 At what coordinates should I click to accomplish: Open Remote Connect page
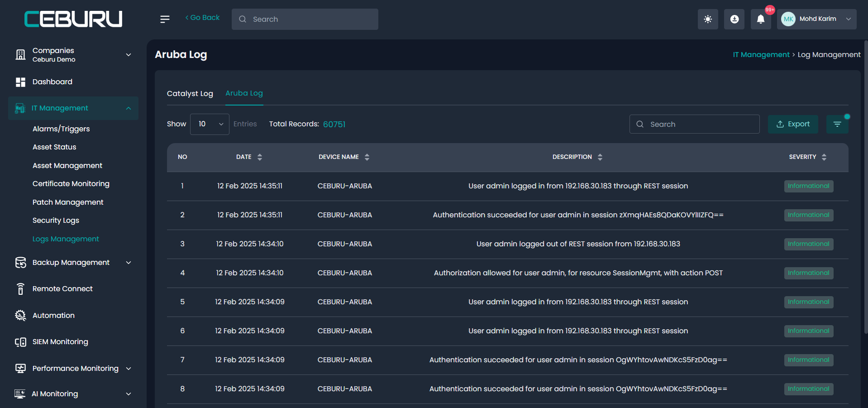pos(62,289)
